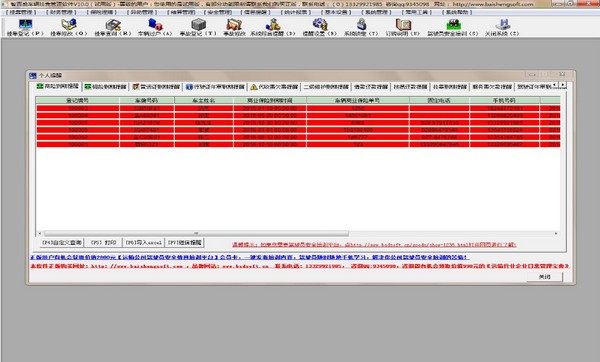Click the [F5] 打印 print button
The image size is (600, 362).
tap(103, 243)
